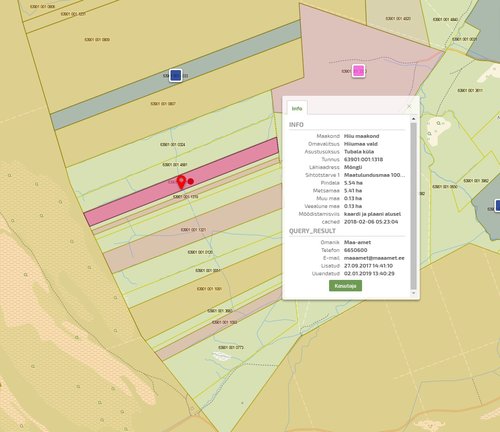Click parcel label ending 0807

click(x=163, y=104)
